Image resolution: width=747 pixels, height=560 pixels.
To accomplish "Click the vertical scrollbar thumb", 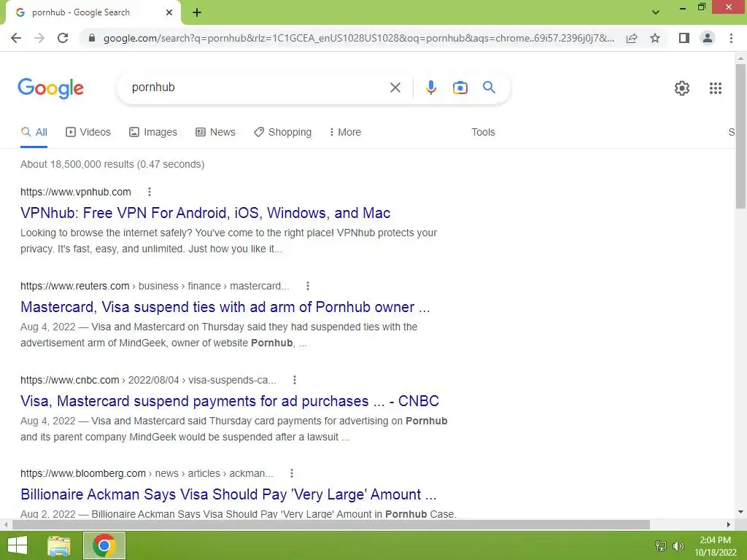I will (740, 136).
